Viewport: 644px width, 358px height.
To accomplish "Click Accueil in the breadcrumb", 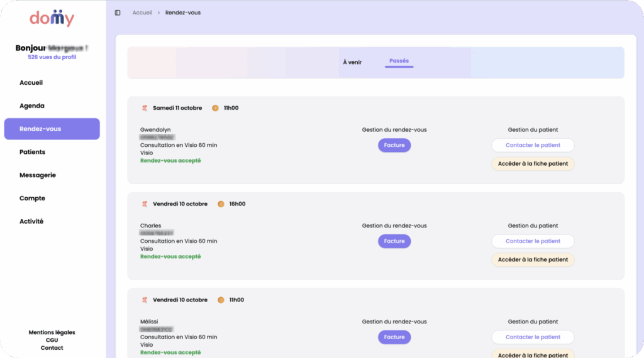I will tap(142, 13).
